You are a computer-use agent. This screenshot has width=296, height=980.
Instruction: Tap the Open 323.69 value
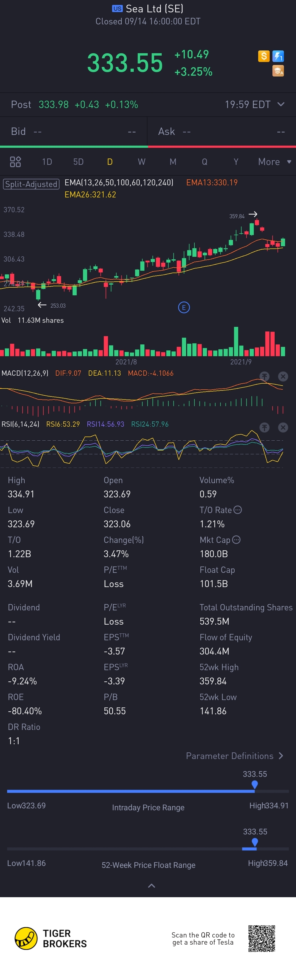(117, 494)
